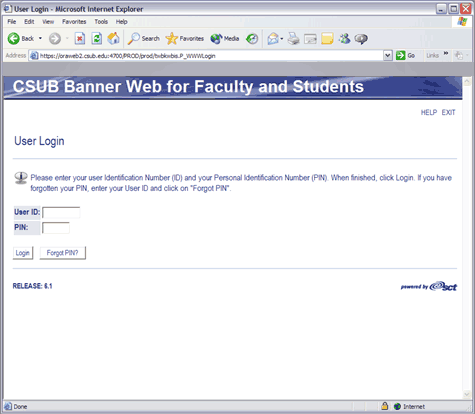
Task: Close the Internet Explorer window
Action: (x=465, y=9)
